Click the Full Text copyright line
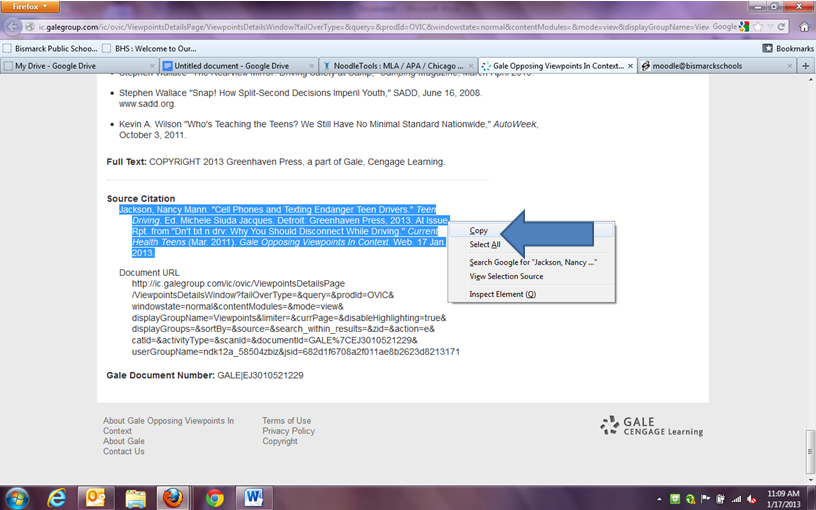 276,162
